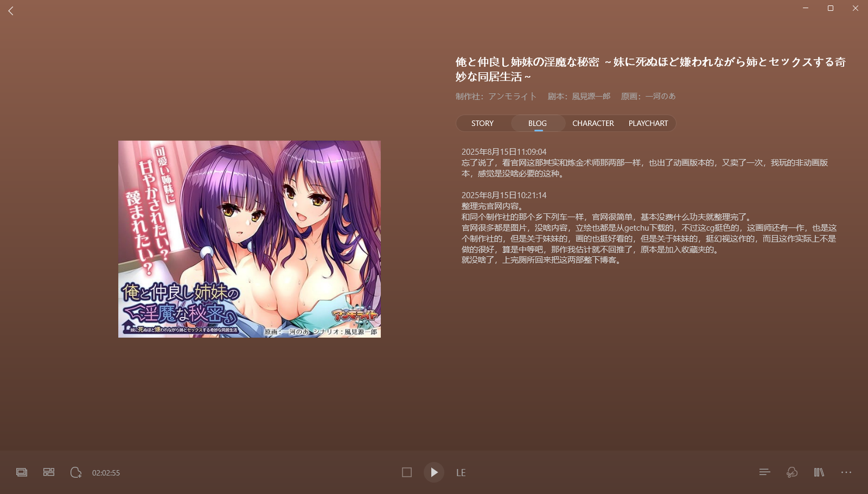The height and width of the screenshot is (494, 868).
Task: Open the more options ellipsis menu
Action: point(846,472)
